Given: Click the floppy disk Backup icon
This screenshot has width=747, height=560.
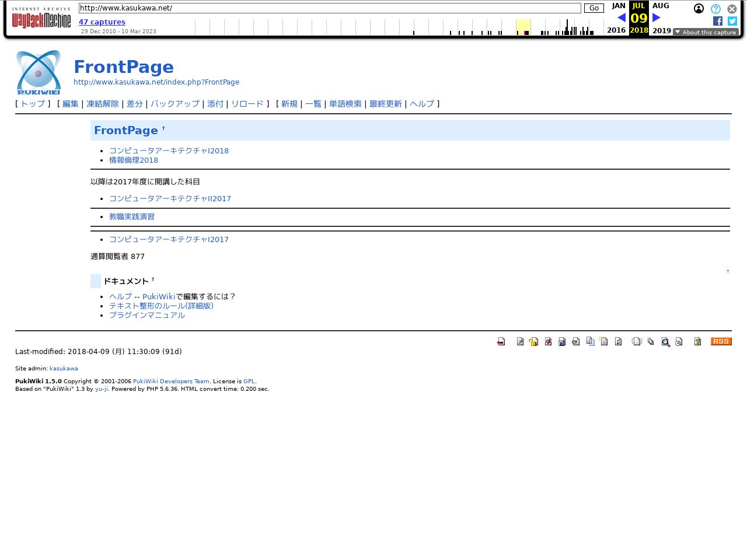Looking at the screenshot, I should pyautogui.click(x=562, y=342).
